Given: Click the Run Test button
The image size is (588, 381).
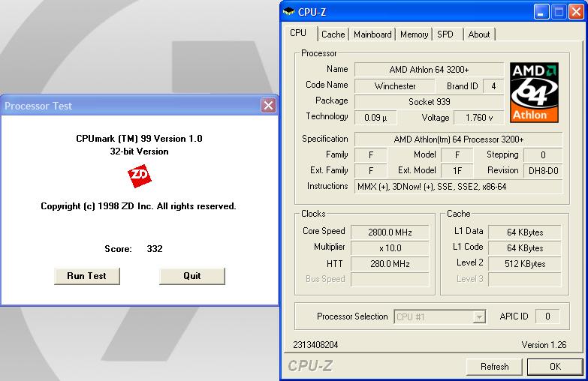Looking at the screenshot, I should 87,276.
